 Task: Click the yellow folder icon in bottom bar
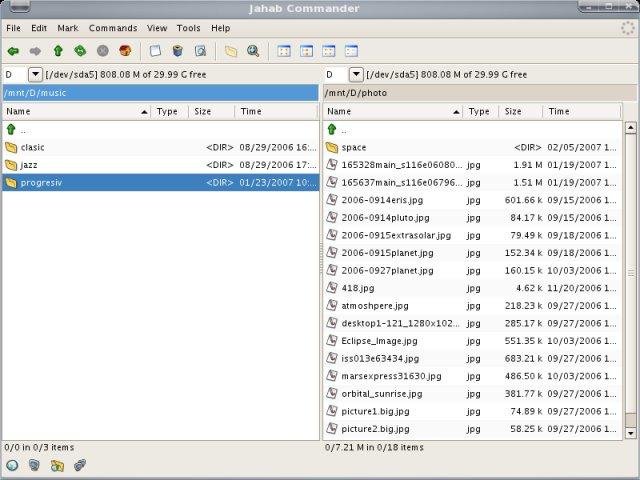pos(57,465)
